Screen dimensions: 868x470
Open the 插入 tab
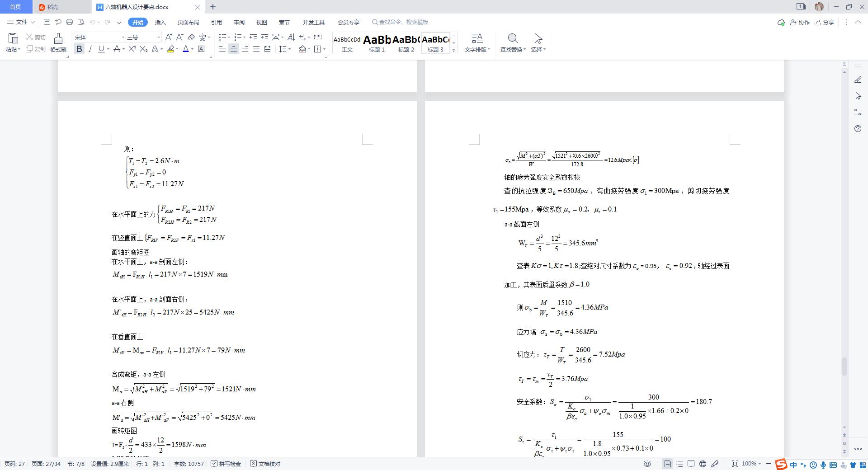click(160, 22)
